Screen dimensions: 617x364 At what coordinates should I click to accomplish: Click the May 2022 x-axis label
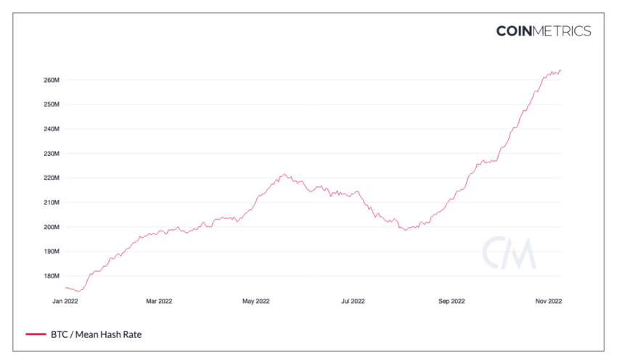pyautogui.click(x=256, y=300)
